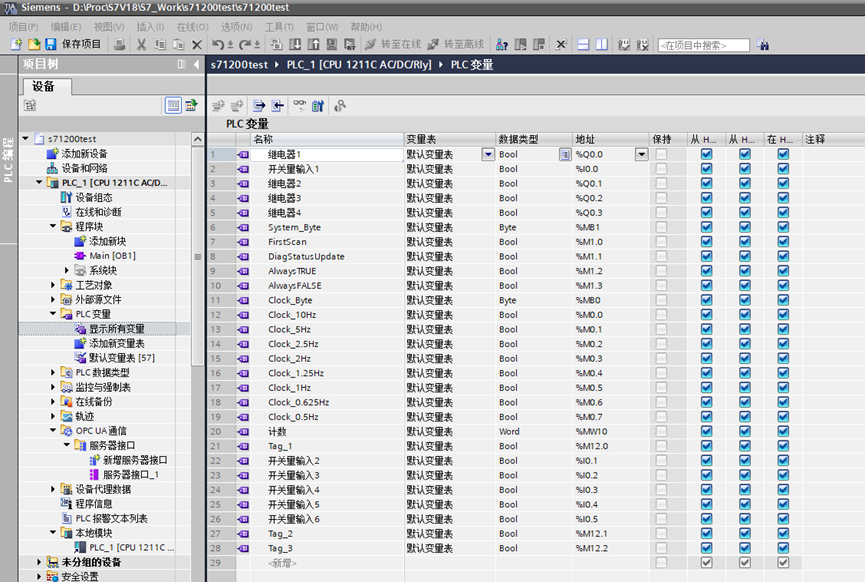Open the 在线(O) menu
The width and height of the screenshot is (865, 582).
point(193,26)
